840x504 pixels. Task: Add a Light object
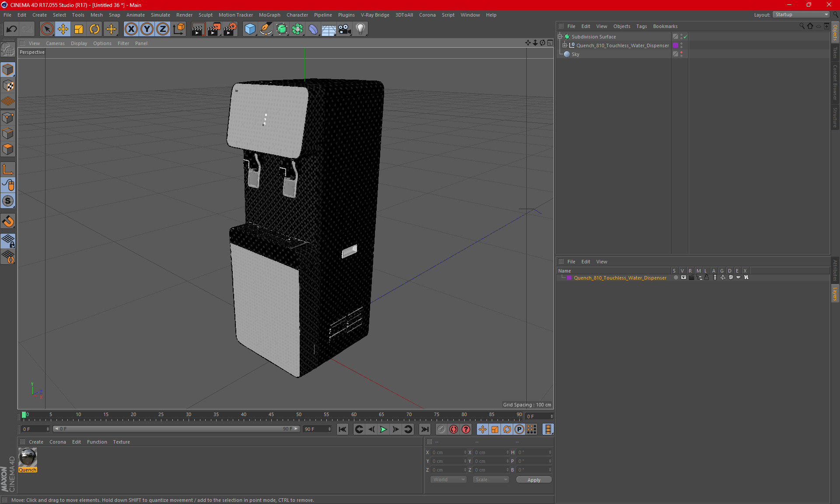click(x=360, y=29)
